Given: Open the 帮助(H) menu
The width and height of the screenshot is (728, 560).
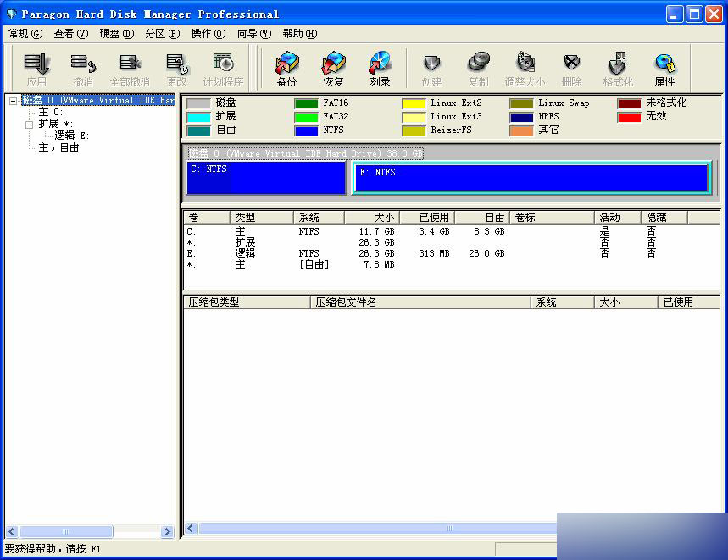Looking at the screenshot, I should click(x=300, y=34).
